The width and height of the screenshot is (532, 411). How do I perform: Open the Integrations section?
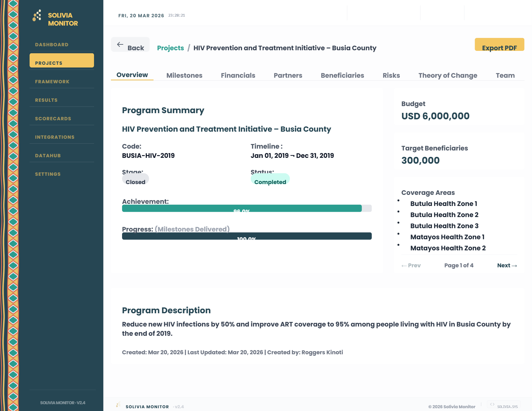coord(55,137)
